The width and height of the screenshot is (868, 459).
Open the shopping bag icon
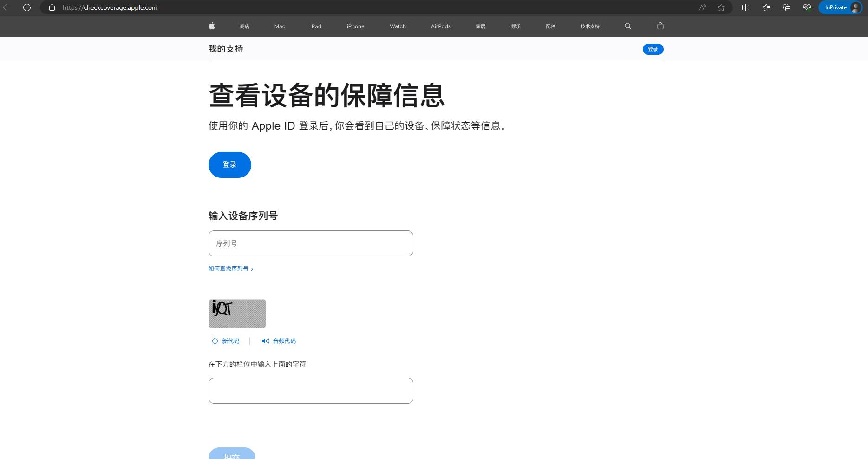point(660,26)
